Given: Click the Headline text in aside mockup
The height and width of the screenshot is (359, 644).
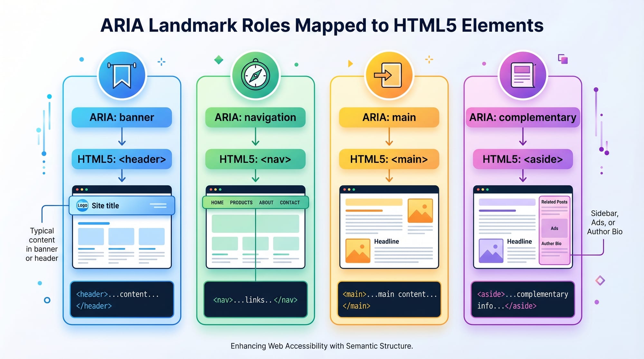Looking at the screenshot, I should pyautogui.click(x=519, y=242).
